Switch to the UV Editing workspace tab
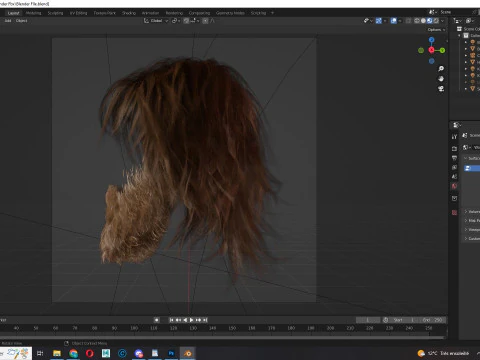480x360 pixels. click(78, 13)
